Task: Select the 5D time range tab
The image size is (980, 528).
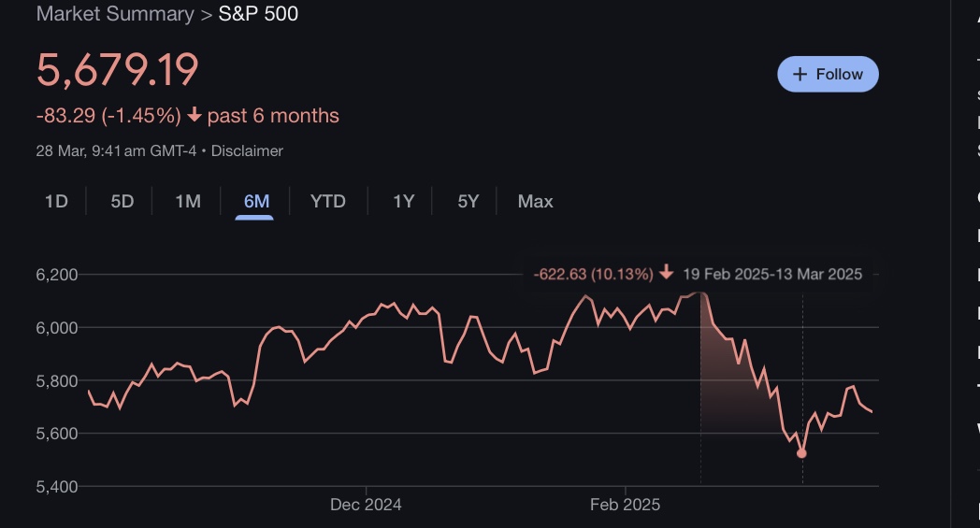Action: click(x=122, y=201)
